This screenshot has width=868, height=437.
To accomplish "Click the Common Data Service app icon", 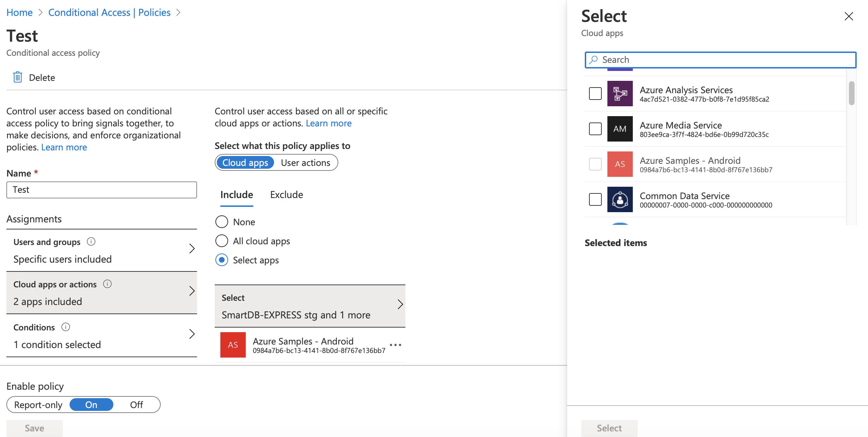I will point(620,199).
